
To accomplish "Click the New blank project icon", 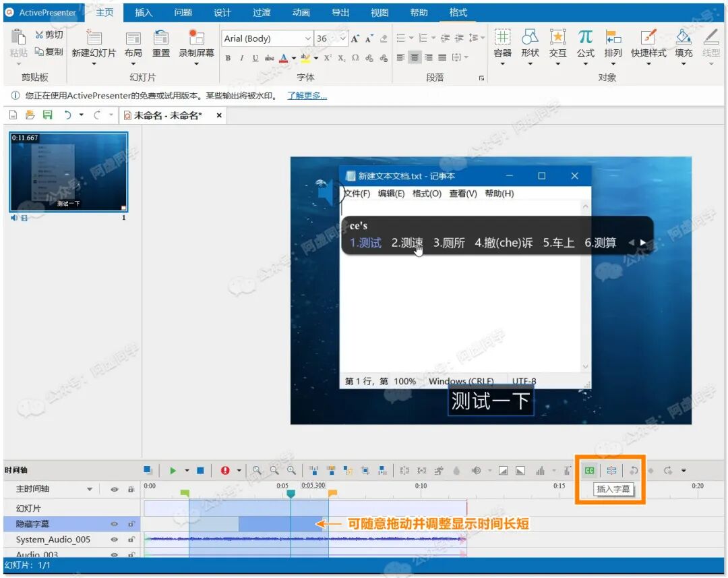I will point(13,115).
